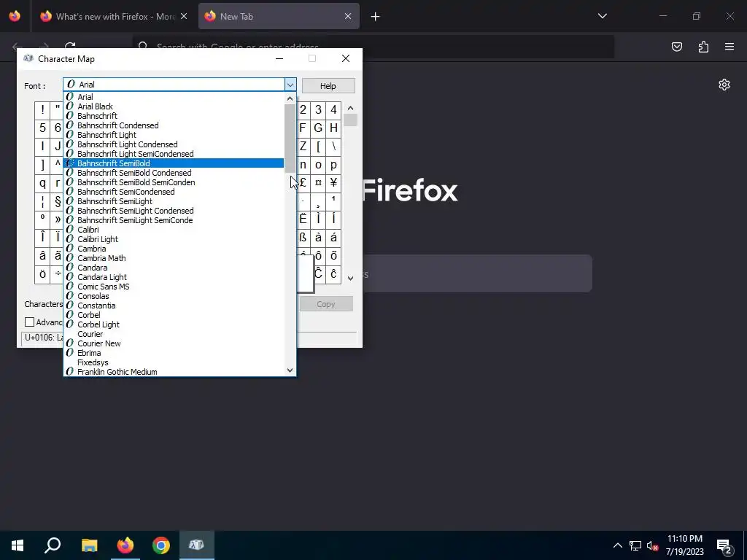The height and width of the screenshot is (560, 747).
Task: Click the sharp s ß character cell
Action: 303,238
